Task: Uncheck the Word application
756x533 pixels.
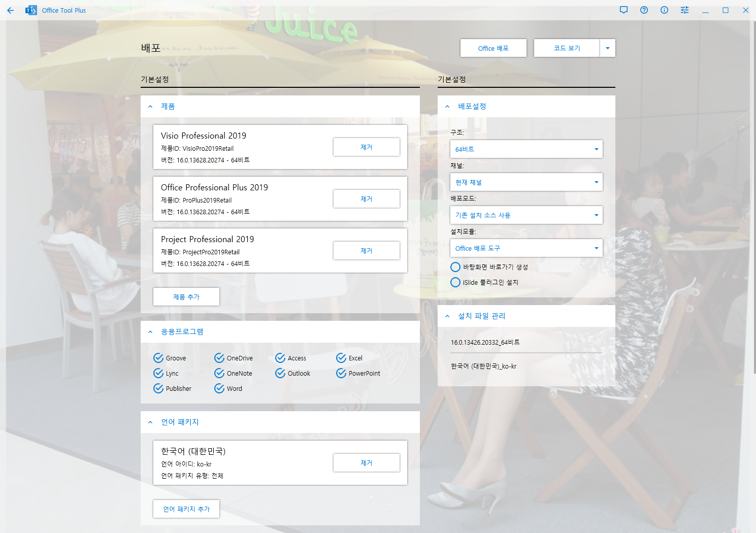Action: click(x=219, y=388)
